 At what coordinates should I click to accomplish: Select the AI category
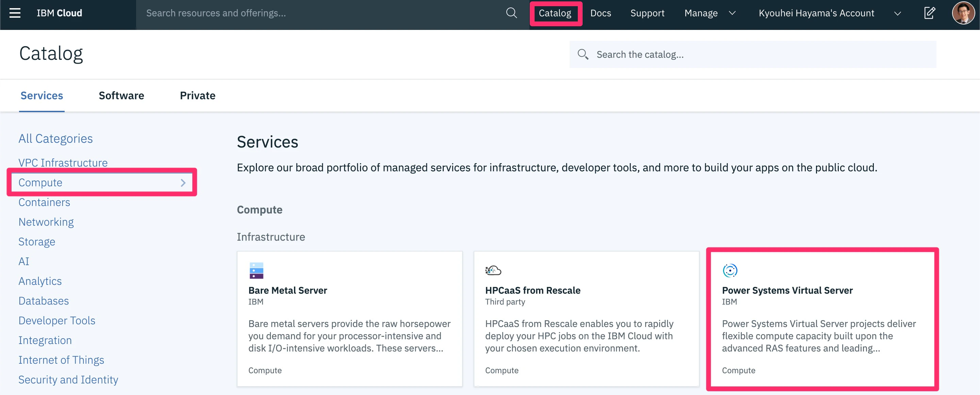coord(23,261)
